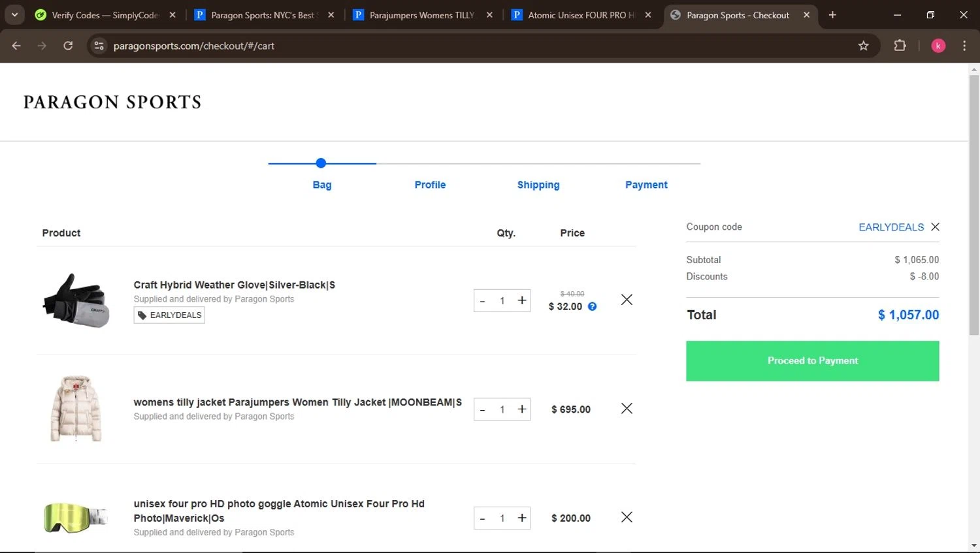Increase quantity of Craft Hybrid Weather Glove
Image resolution: width=980 pixels, height=553 pixels.
(x=521, y=300)
